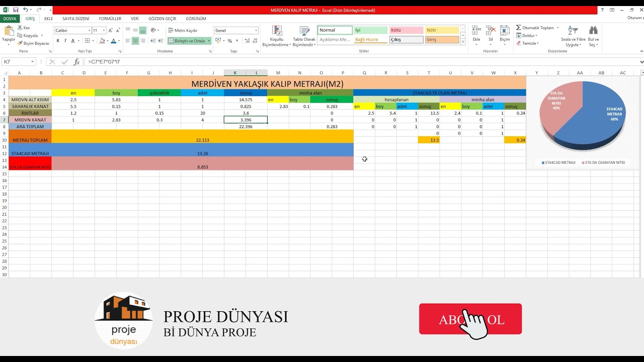Screen dimensions: 644x362
Task: Switch to the GÖZDEN GEÇİR tab
Action: tap(163, 19)
